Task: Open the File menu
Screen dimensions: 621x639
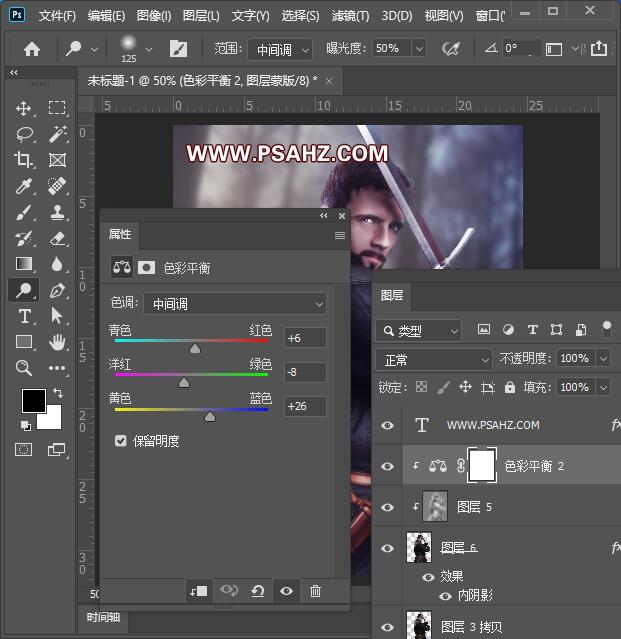Action: pyautogui.click(x=57, y=16)
